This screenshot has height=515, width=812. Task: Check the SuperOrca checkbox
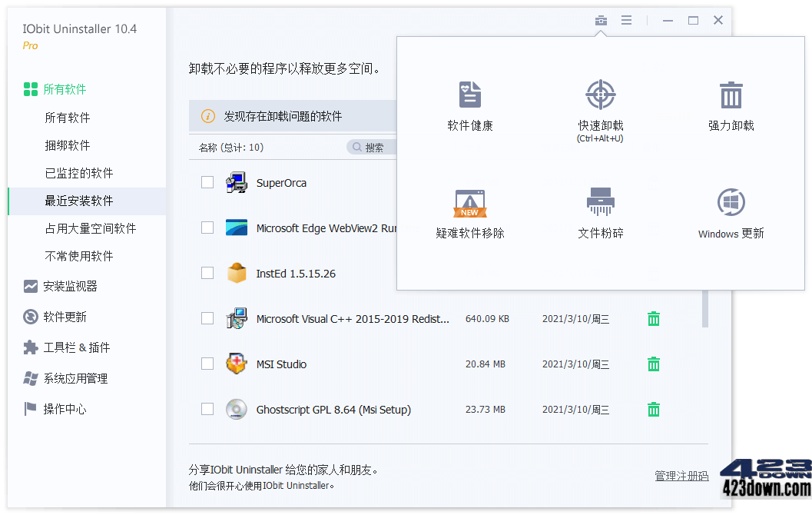click(207, 183)
